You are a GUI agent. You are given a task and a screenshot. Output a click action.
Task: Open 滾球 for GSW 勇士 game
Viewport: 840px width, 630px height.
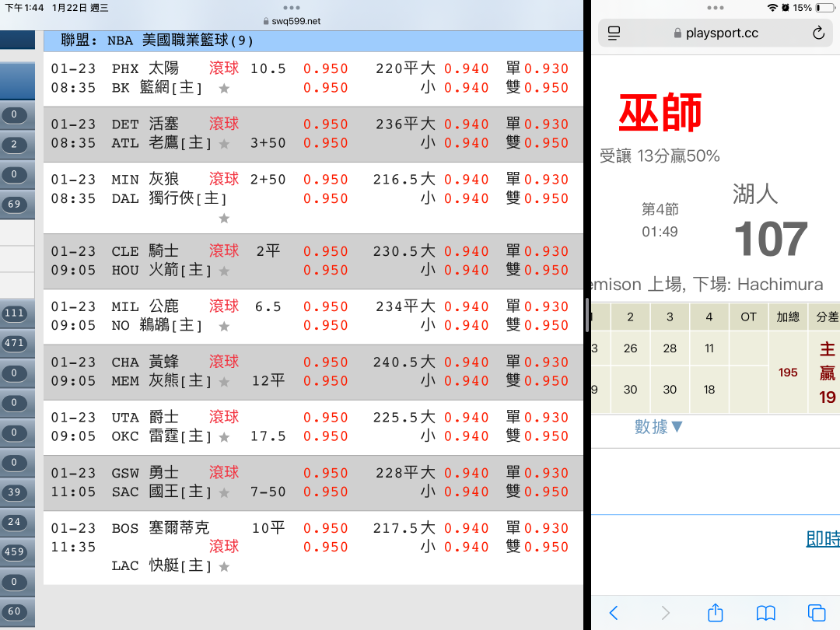tap(224, 473)
